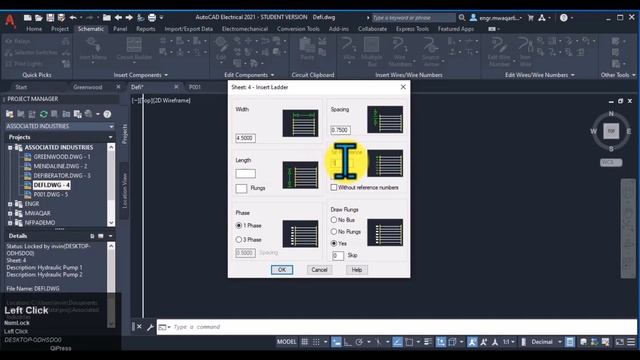
Task: Expand the MWAQAR project node
Action: (10, 213)
